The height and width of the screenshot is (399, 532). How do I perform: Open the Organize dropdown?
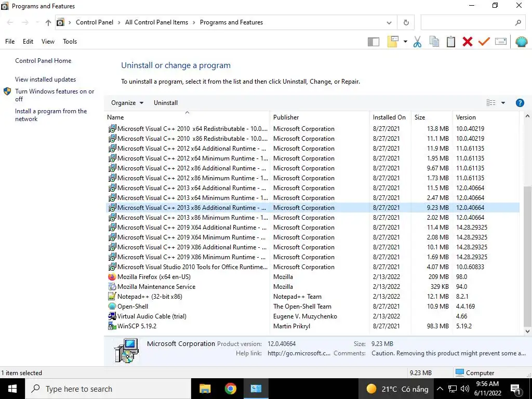(127, 103)
